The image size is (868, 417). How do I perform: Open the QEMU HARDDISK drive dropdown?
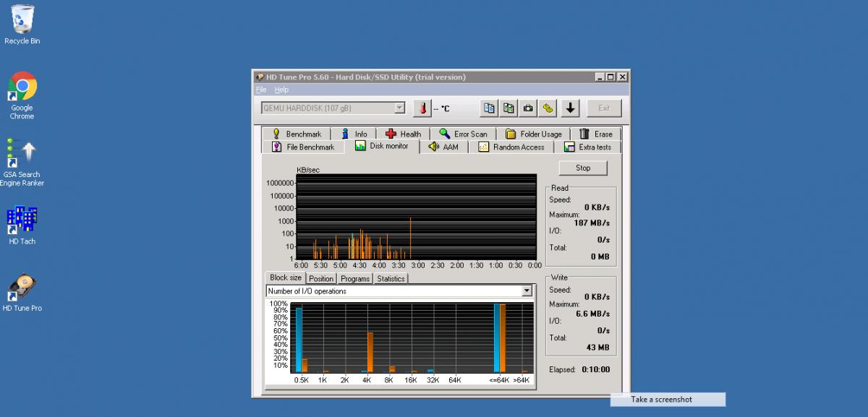point(333,108)
